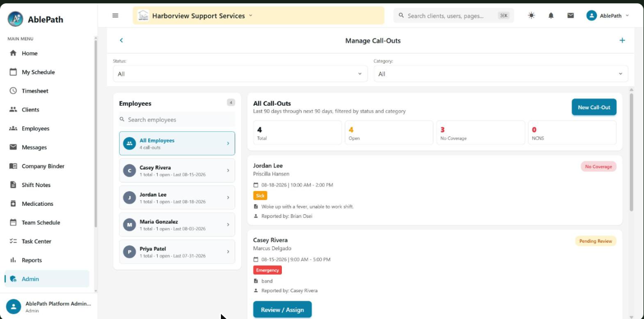Click the Company Binder book icon
Screen dimensions: 644x319
[x=13, y=166]
